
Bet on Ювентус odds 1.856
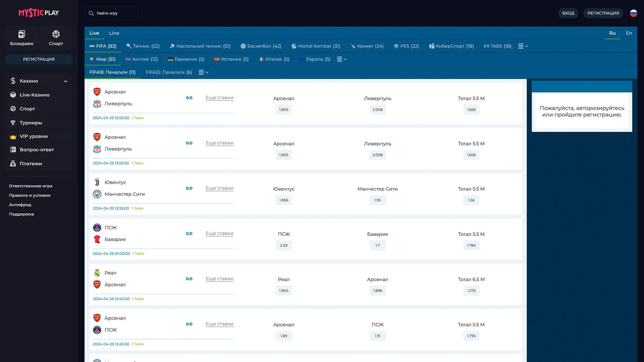pyautogui.click(x=284, y=200)
